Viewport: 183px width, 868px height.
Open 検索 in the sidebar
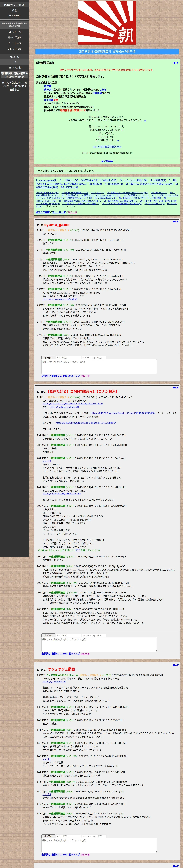click(14, 10)
